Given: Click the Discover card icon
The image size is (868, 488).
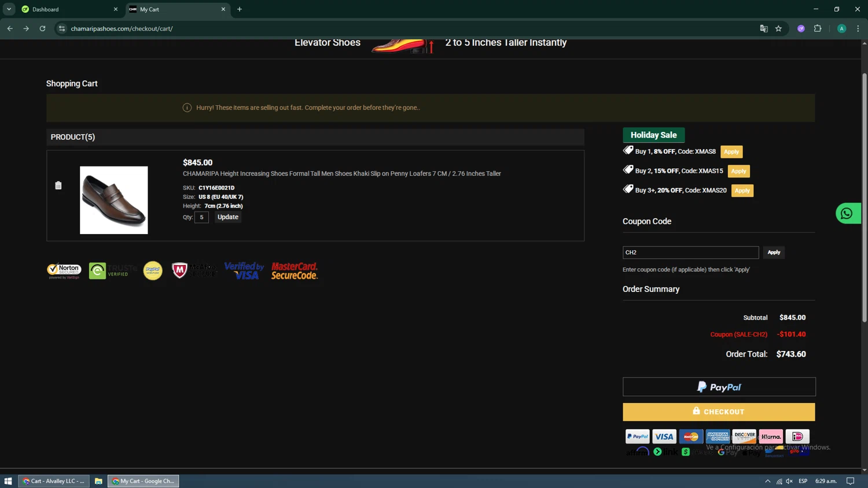Looking at the screenshot, I should pos(744,437).
